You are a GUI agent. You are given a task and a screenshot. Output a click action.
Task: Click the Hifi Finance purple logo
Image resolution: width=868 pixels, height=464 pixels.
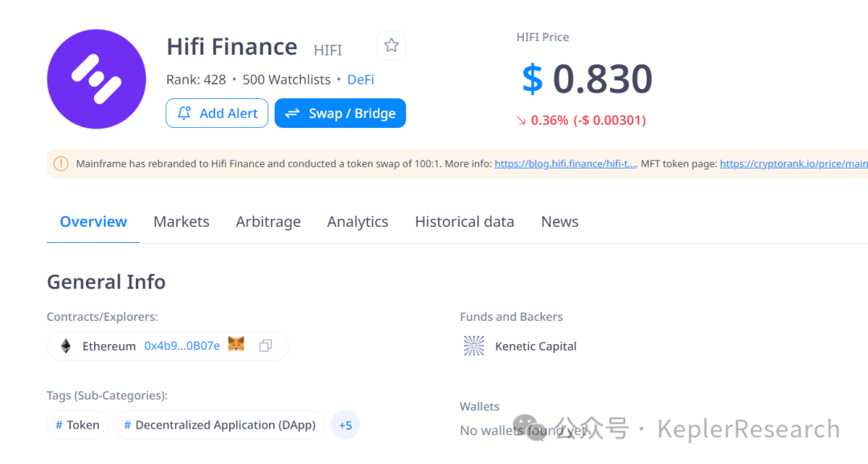click(x=96, y=79)
